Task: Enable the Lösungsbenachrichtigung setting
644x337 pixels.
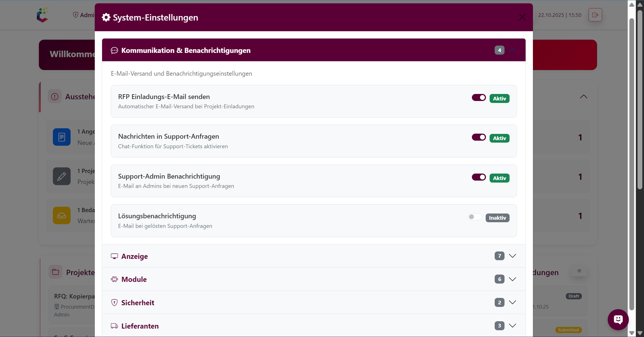Action: tap(474, 217)
